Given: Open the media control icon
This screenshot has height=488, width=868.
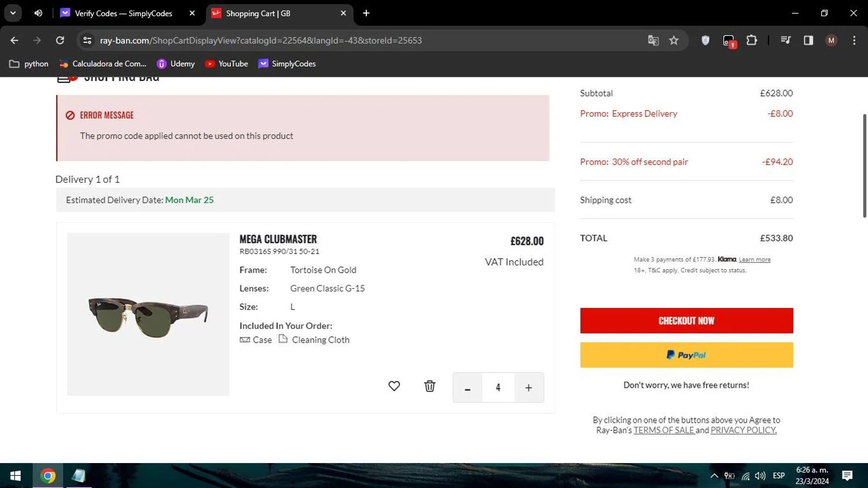Looking at the screenshot, I should pyautogui.click(x=785, y=41).
